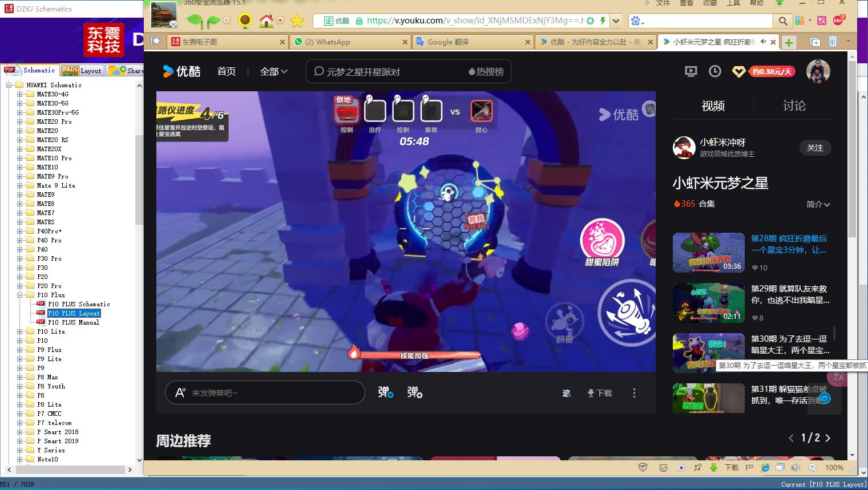Open the watch history clock icon
This screenshot has width=868, height=490.
pos(714,71)
